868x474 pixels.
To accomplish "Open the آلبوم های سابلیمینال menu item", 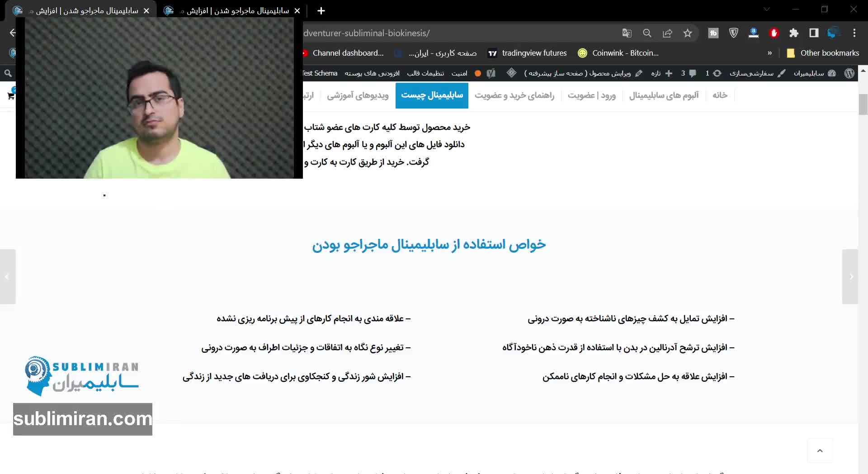I will (664, 95).
